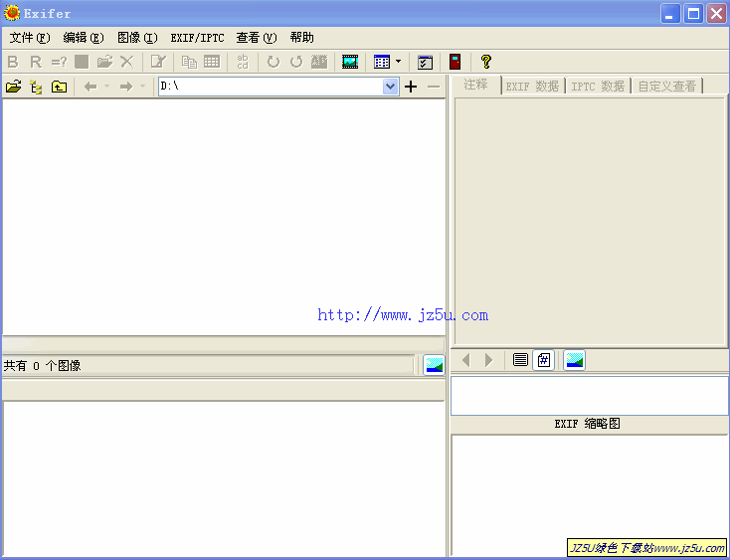Switch to the IPTC 数据 tab
This screenshot has width=730, height=560.
coord(598,87)
